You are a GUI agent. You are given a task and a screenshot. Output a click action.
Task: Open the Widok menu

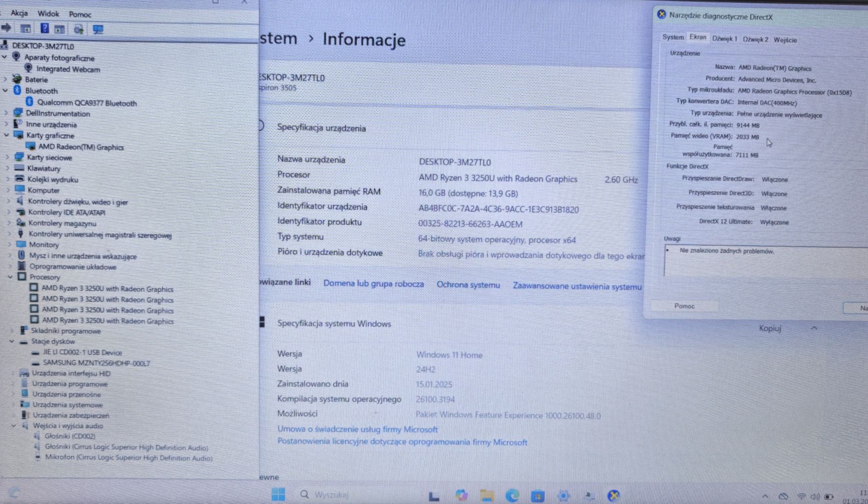[48, 14]
